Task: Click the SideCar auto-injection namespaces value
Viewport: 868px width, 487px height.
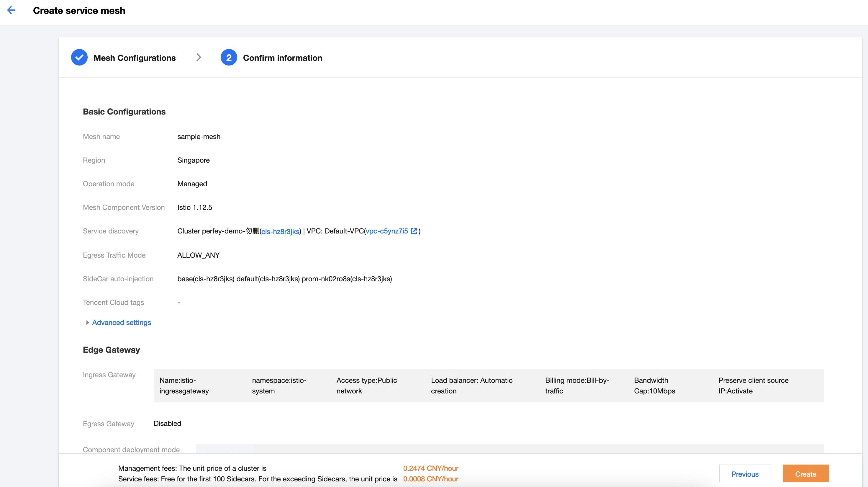Action: [x=285, y=279]
